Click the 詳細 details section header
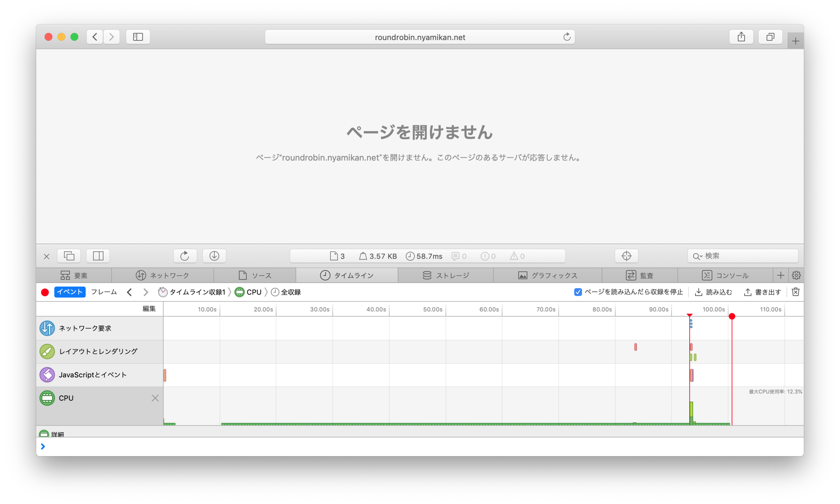This screenshot has width=840, height=504. [x=52, y=434]
